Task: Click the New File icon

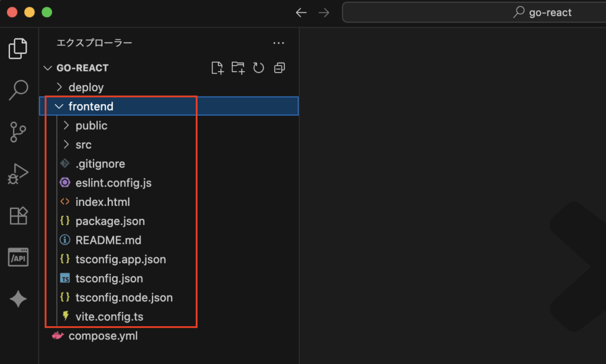Action: [x=217, y=68]
